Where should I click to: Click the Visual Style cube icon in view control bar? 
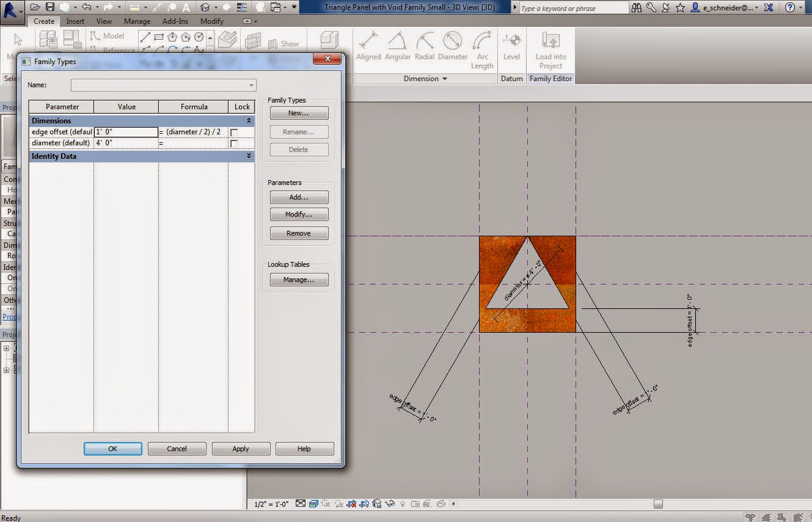(313, 504)
